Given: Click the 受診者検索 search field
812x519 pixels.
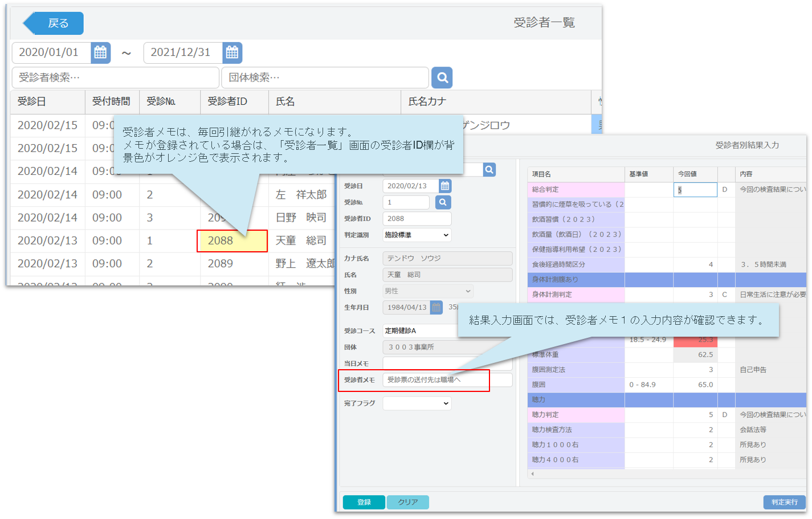Looking at the screenshot, I should (115, 77).
